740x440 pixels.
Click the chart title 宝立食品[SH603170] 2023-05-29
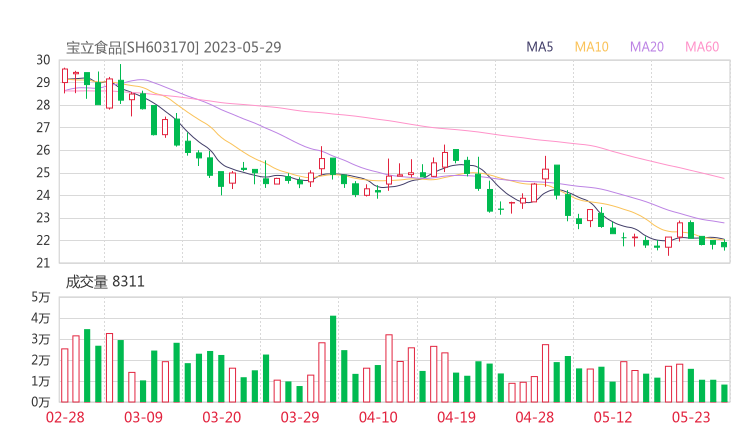[173, 47]
